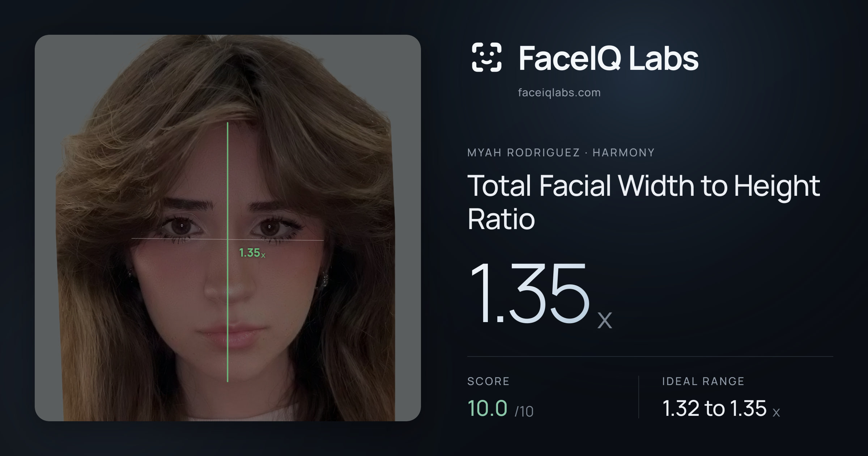
Task: Click the MYAH RODRIGUEZ · HARMONY label
Action: coord(561,153)
